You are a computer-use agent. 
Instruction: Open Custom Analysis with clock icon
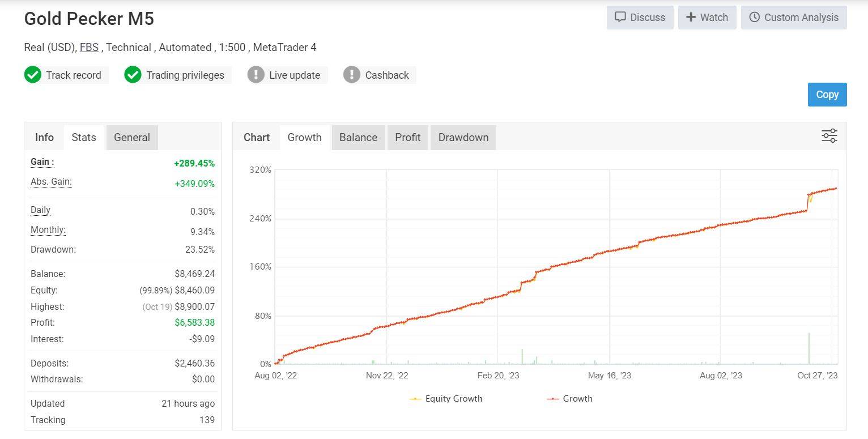793,18
